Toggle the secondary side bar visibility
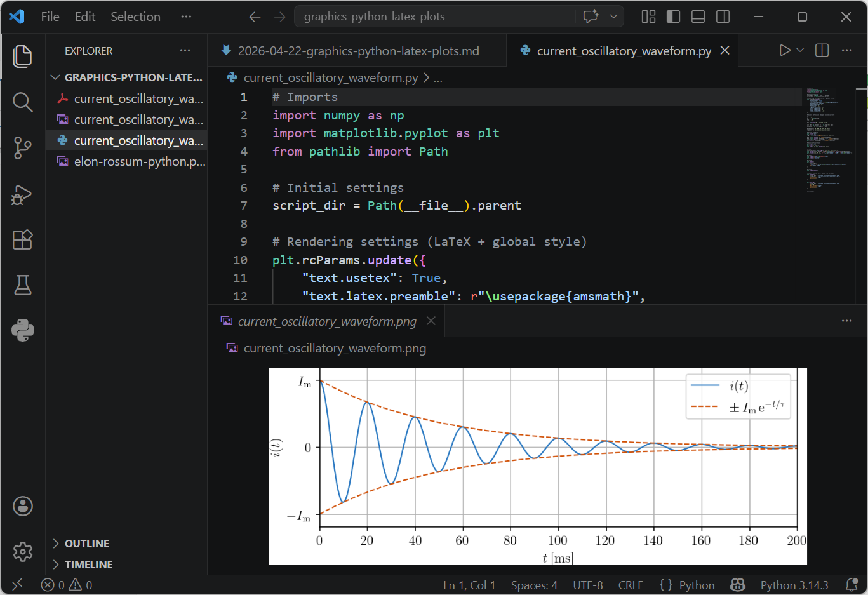Viewport: 868px width, 595px height. point(723,17)
